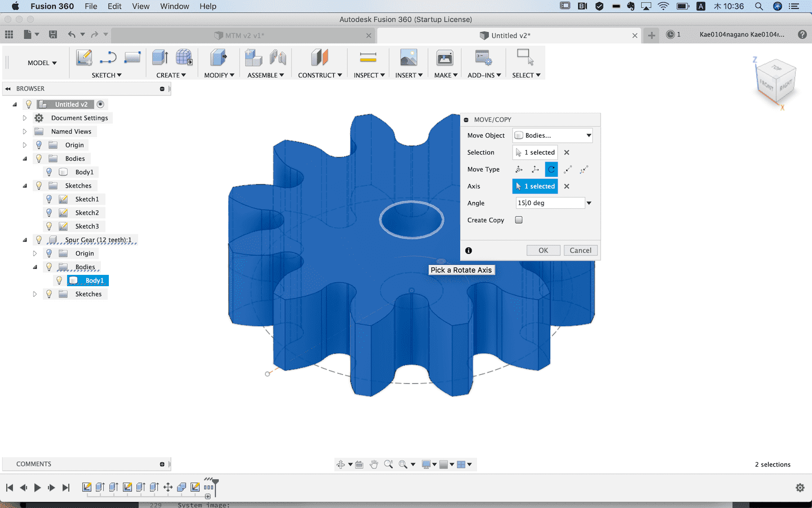Screen dimensions: 812x508
Task: Launch the Scripts and Add-Ins icon
Action: (x=483, y=58)
